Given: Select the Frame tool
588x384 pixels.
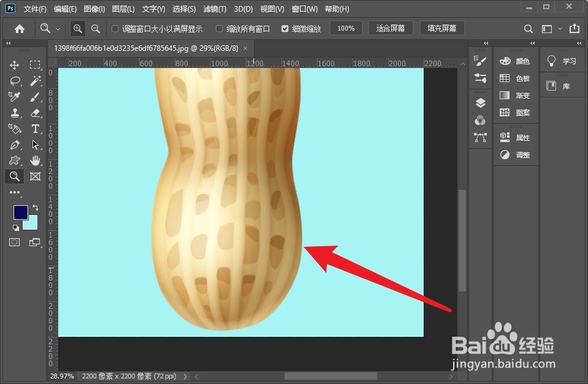Looking at the screenshot, I should coord(35,176).
